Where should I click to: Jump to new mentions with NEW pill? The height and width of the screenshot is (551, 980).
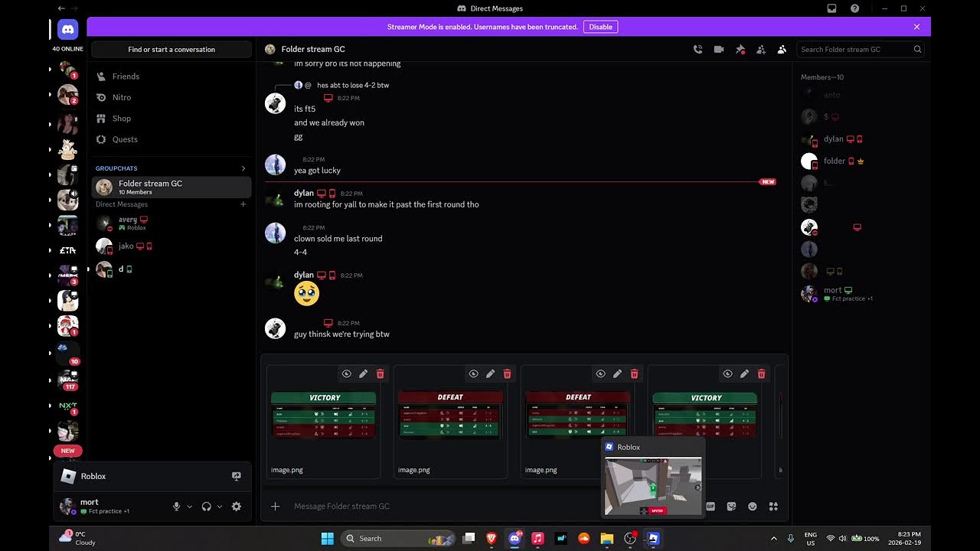pos(67,451)
